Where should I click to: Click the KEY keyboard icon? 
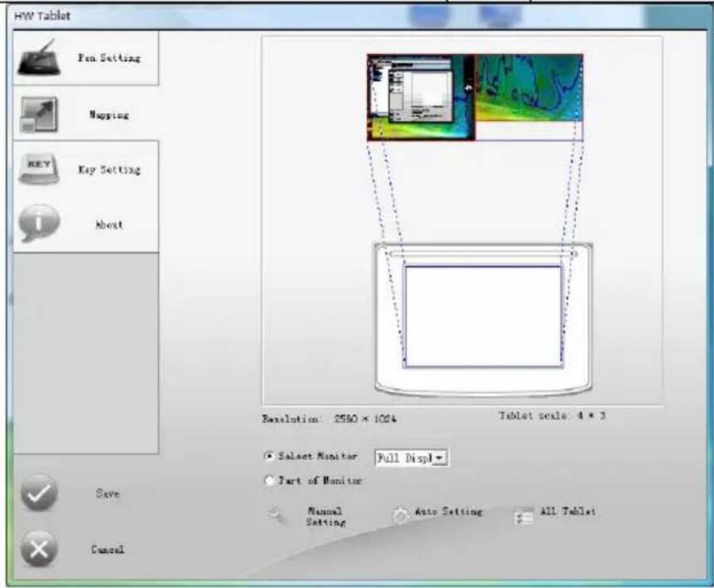pyautogui.click(x=39, y=169)
